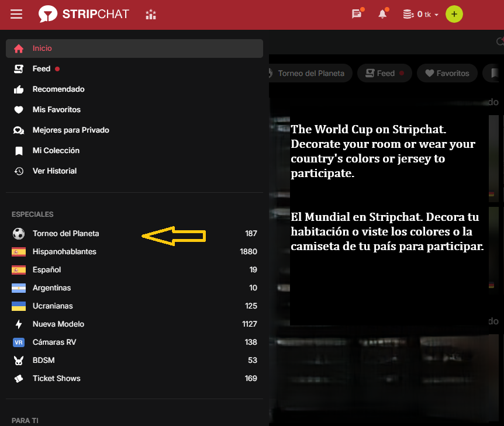Open the hamburger menu icon
This screenshot has width=504, height=426.
pyautogui.click(x=16, y=14)
